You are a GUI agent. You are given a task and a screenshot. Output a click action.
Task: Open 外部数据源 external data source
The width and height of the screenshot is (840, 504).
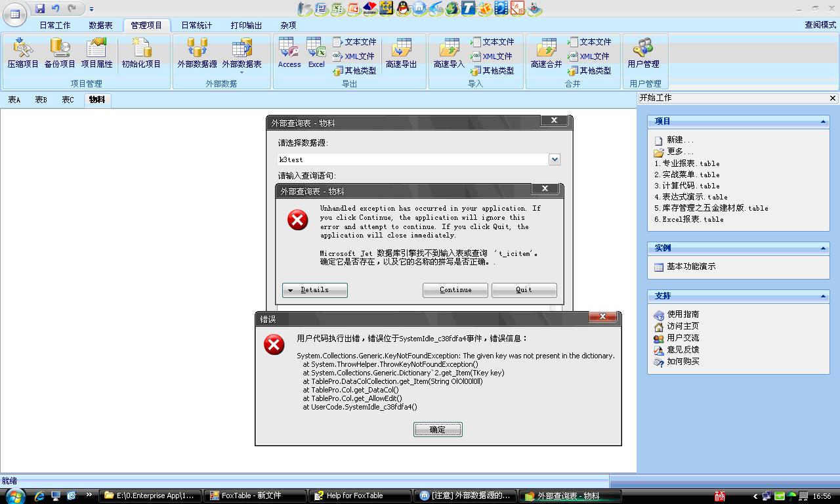coord(197,53)
